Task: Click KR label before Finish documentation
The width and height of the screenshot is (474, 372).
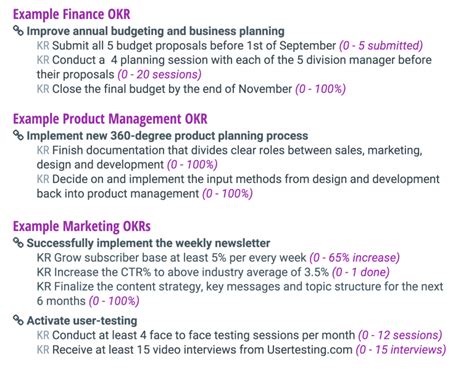Action: pos(43,150)
